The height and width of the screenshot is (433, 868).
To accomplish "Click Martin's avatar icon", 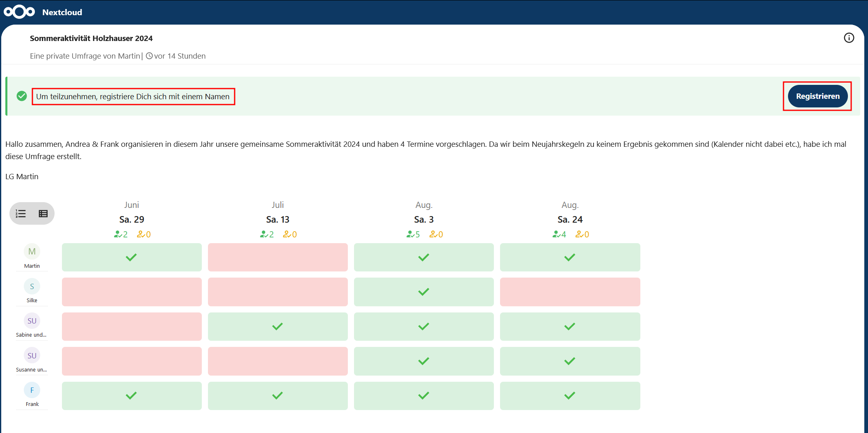I will point(32,251).
